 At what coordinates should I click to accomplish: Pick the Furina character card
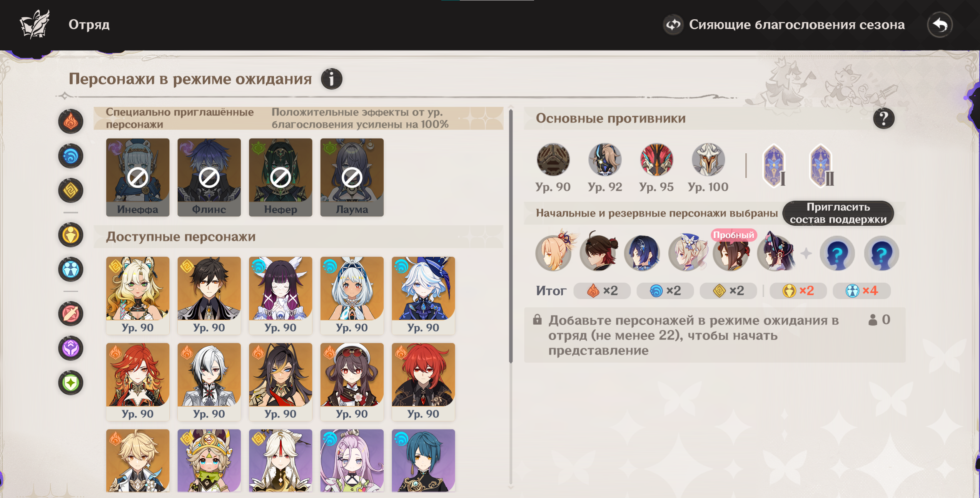pos(423,295)
